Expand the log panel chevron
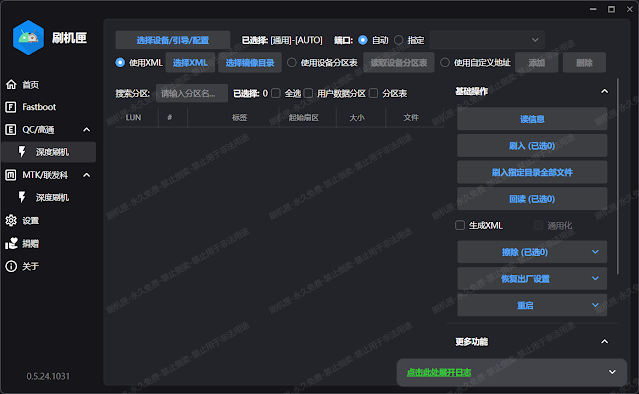 (612, 372)
